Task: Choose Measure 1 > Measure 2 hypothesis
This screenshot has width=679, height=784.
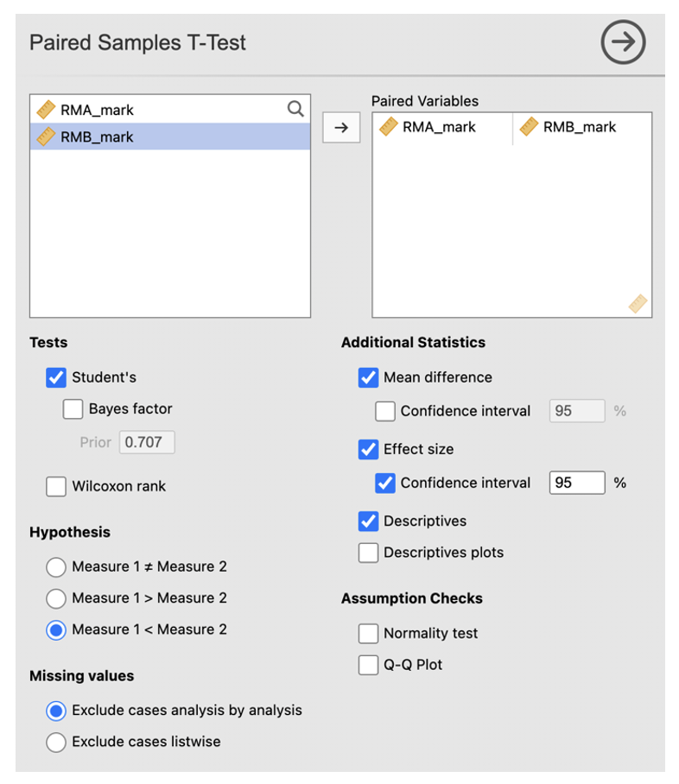Action: [56, 598]
